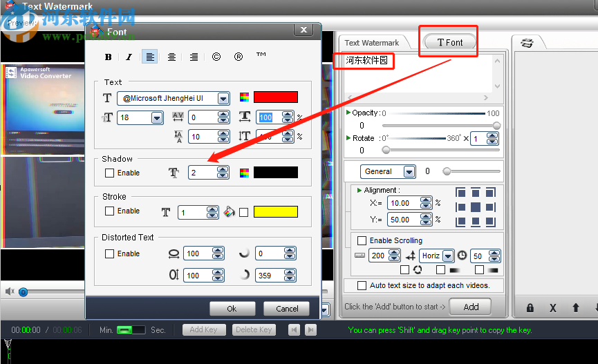The width and height of the screenshot is (598, 364).
Task: Click the Delete Key button
Action: pos(254,329)
